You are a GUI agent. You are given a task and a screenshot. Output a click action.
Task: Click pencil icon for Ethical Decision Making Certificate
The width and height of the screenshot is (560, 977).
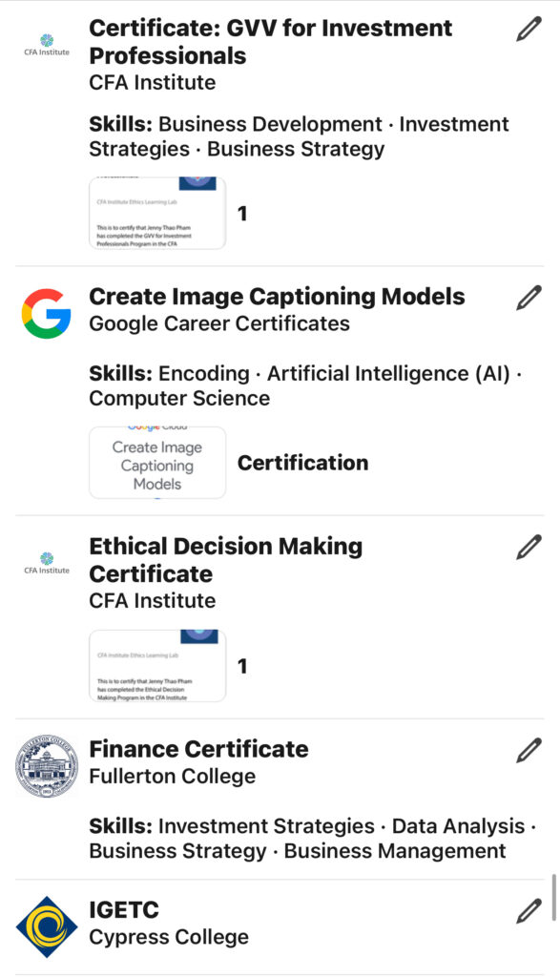[529, 547]
